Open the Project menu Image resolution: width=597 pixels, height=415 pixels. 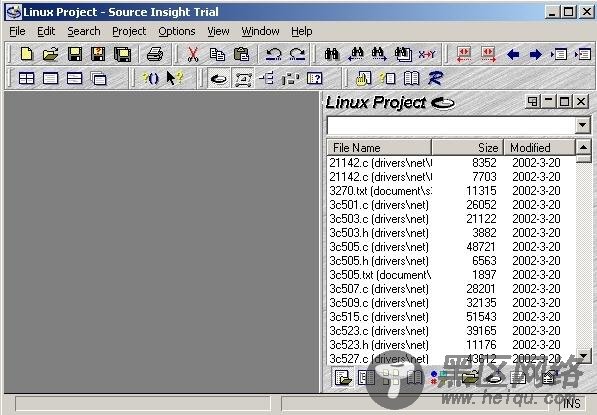129,31
